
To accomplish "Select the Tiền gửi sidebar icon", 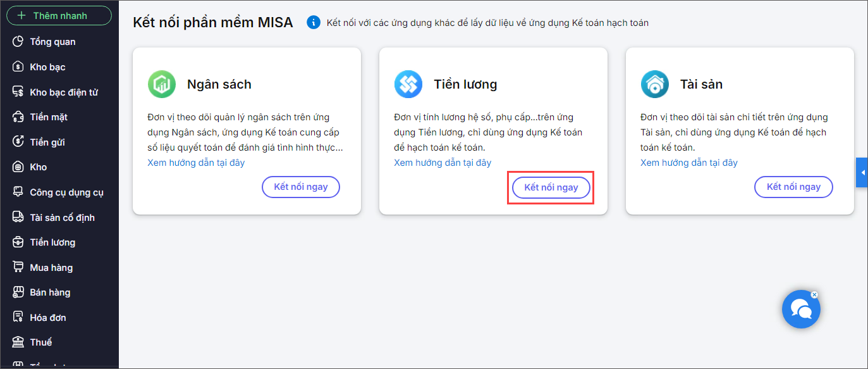I will click(18, 142).
